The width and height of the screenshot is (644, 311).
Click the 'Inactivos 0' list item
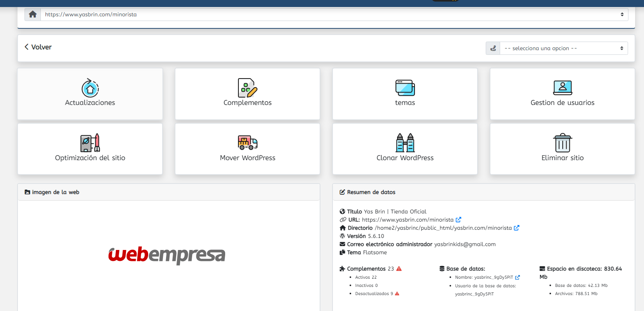pos(366,285)
